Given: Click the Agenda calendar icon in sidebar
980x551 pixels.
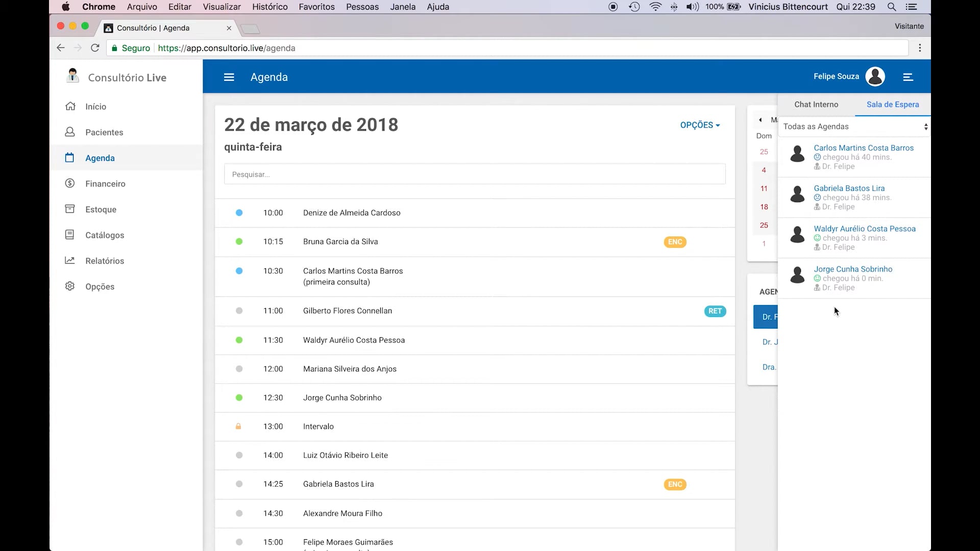Looking at the screenshot, I should coord(70,158).
